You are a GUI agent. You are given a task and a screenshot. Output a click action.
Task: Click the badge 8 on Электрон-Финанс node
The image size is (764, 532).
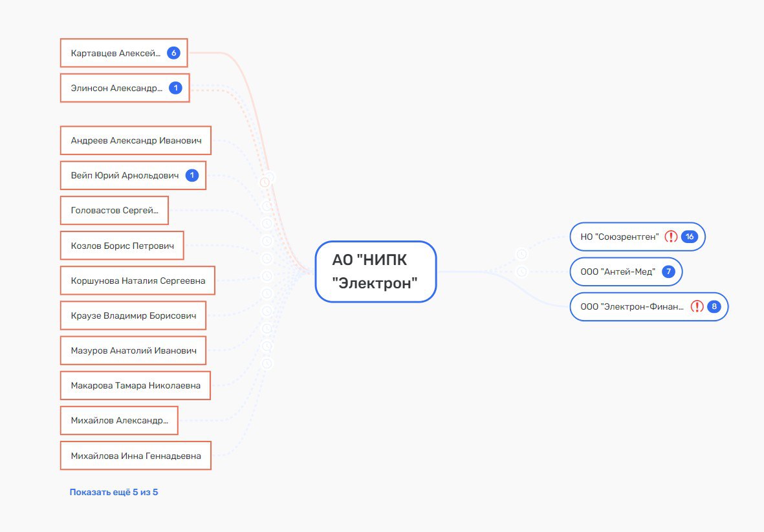pos(714,306)
